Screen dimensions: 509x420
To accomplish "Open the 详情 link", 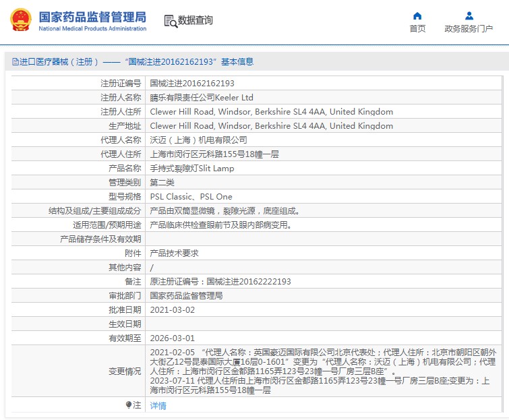I will [158, 405].
